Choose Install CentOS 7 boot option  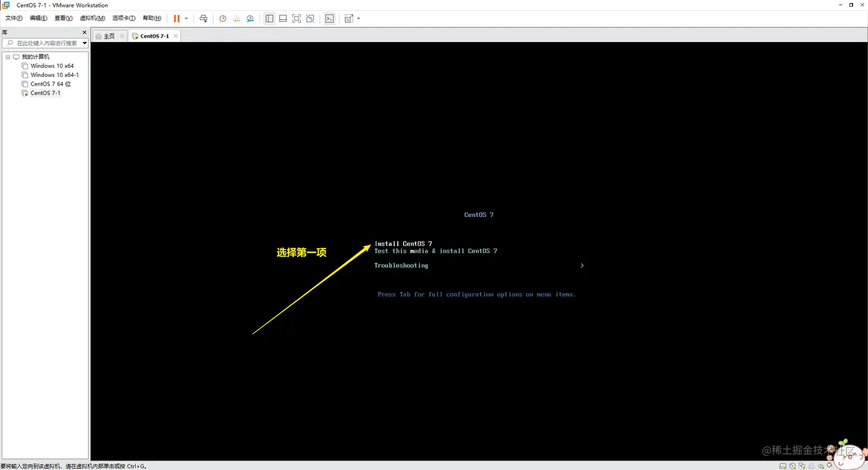[x=403, y=244]
